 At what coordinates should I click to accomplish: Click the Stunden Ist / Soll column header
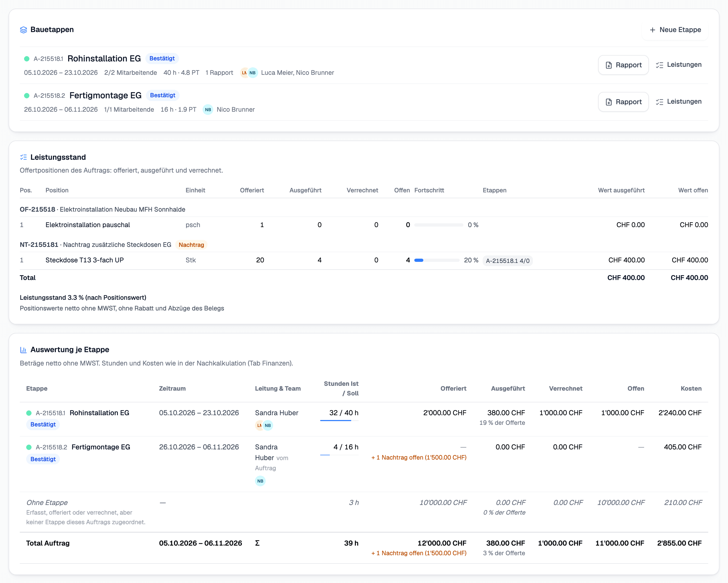click(x=341, y=388)
